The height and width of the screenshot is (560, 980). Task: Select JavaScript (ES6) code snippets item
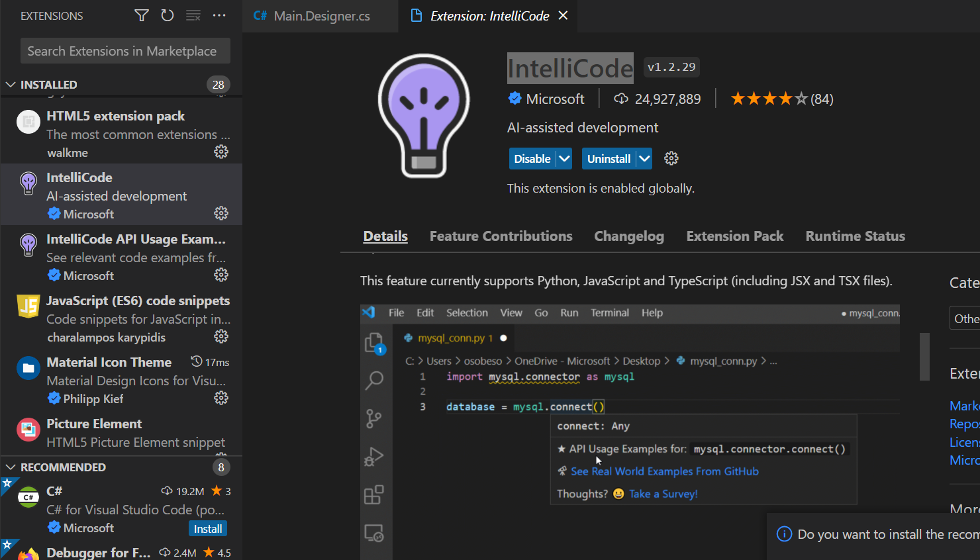(x=121, y=318)
